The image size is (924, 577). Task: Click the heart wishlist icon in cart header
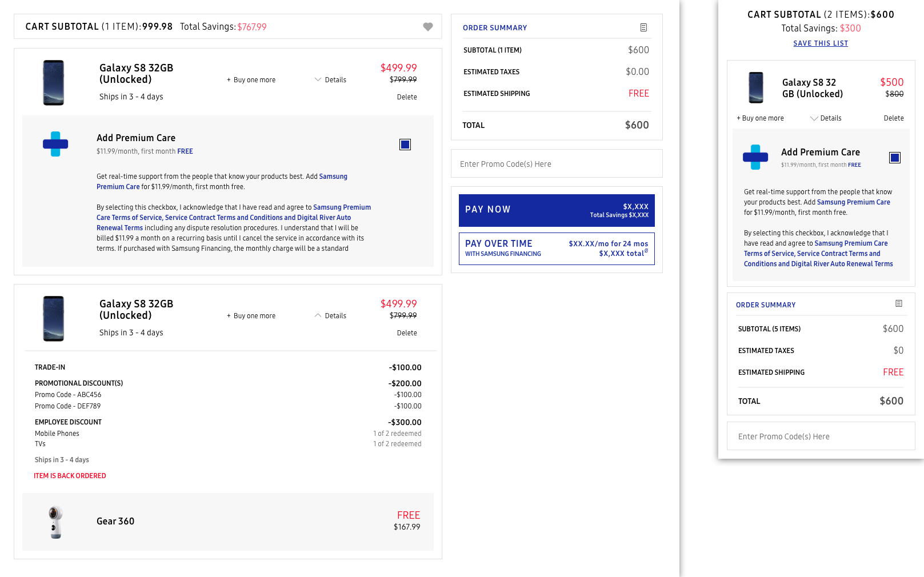coord(427,27)
